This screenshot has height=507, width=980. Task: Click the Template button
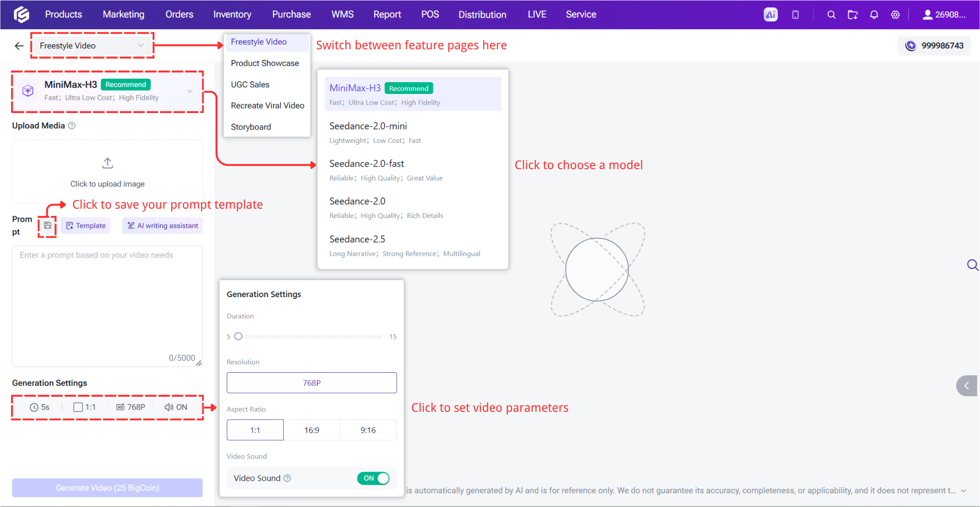pos(85,225)
